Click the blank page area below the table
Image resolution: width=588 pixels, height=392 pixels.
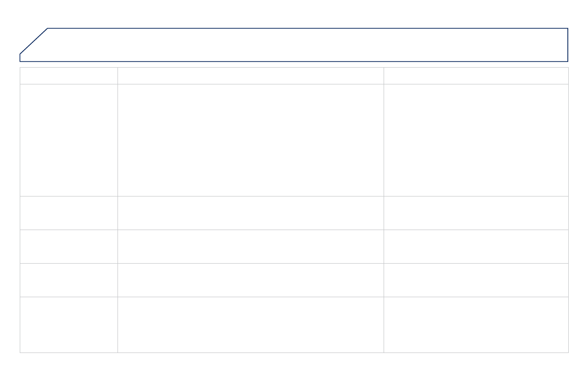pos(294,373)
